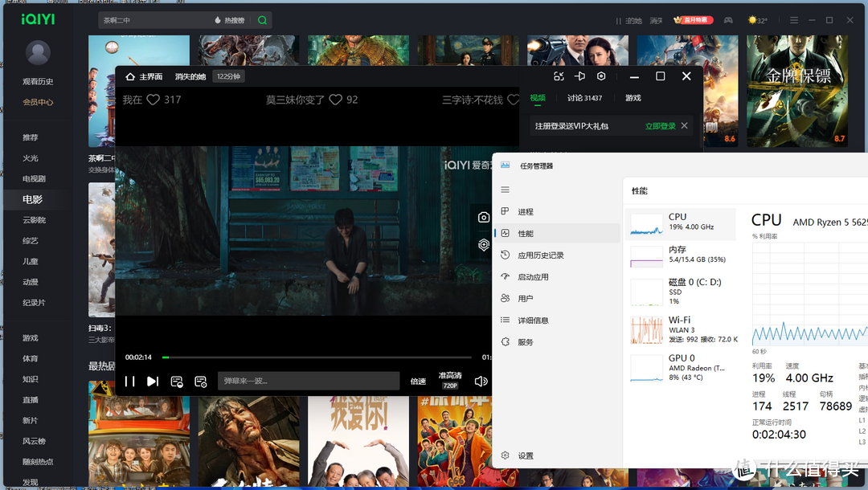The height and width of the screenshot is (490, 868).
Task: Open 会员中心 member center
Action: coord(38,102)
